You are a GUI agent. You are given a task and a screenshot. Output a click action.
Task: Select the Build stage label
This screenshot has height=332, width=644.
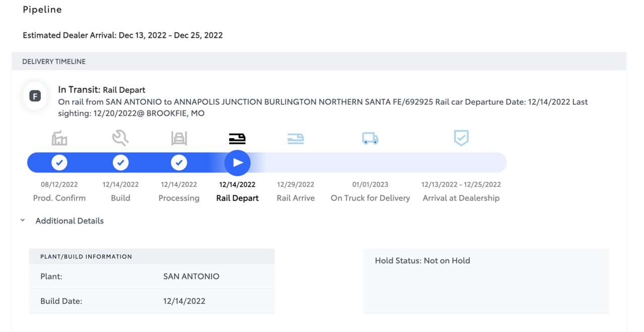tap(120, 198)
